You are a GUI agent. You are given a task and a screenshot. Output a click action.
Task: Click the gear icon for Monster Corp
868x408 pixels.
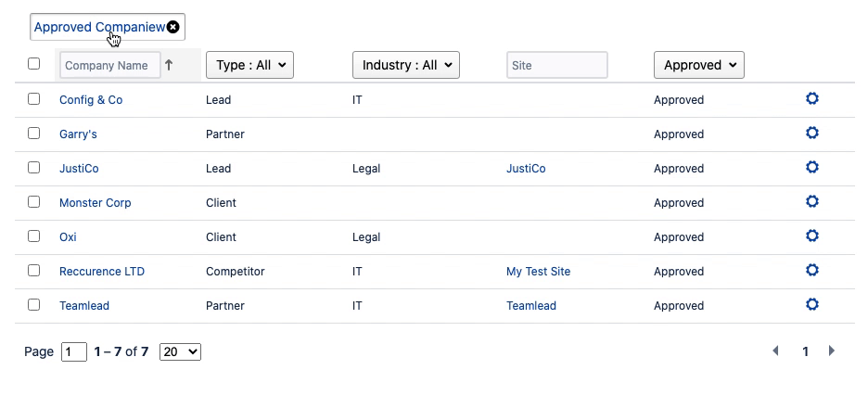point(812,202)
